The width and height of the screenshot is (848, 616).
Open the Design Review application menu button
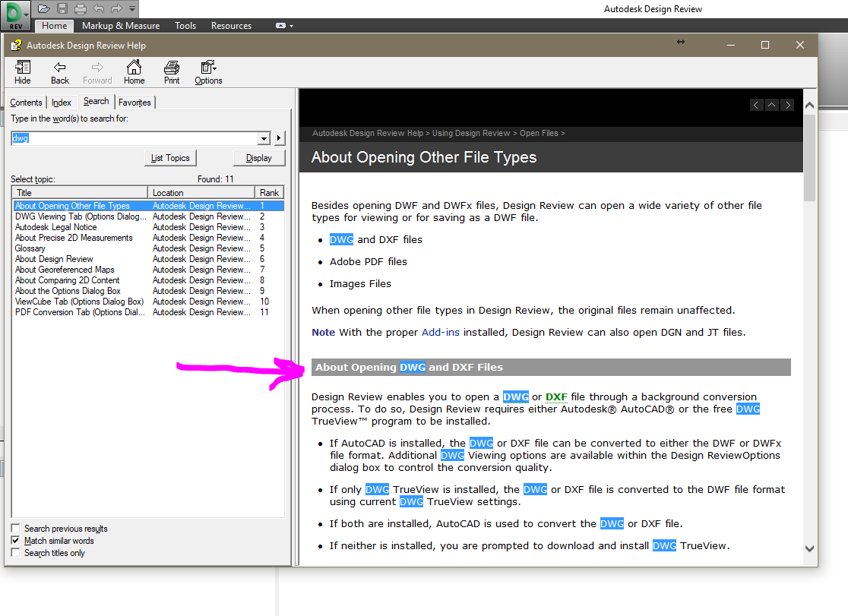pos(15,15)
